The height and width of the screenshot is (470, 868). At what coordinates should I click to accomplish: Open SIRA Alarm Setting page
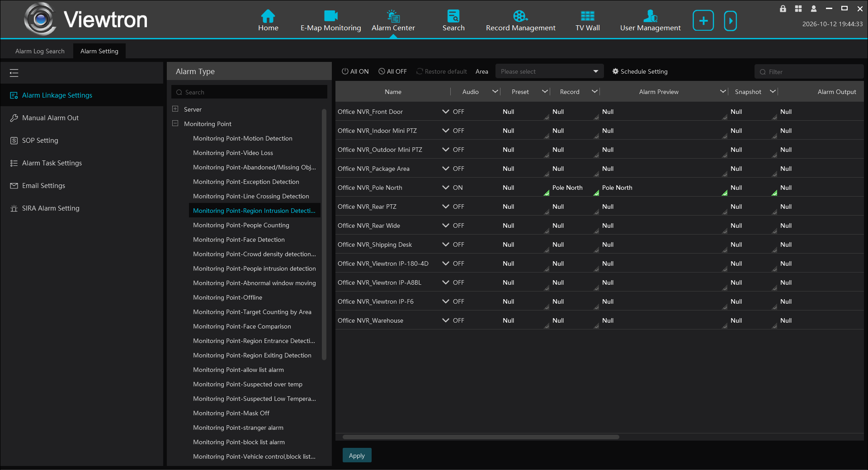(x=81, y=208)
